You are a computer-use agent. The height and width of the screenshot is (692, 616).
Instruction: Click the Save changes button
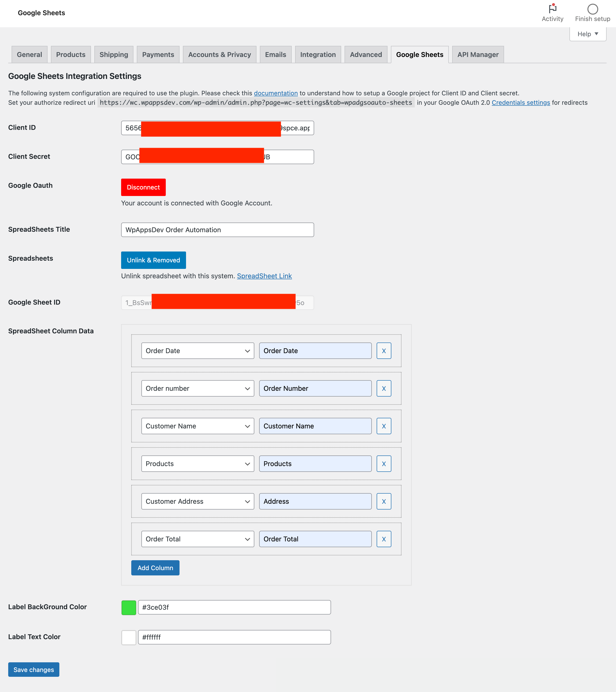(x=34, y=669)
